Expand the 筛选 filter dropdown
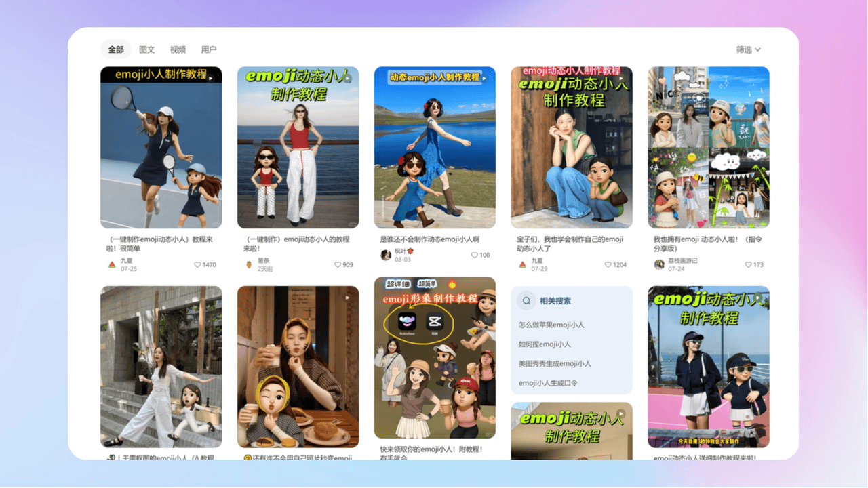Screen dimensions: 868x488 click(749, 49)
